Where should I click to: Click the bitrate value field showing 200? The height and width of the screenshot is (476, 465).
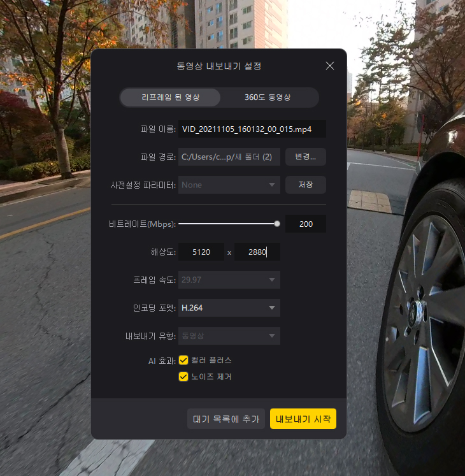tap(305, 224)
